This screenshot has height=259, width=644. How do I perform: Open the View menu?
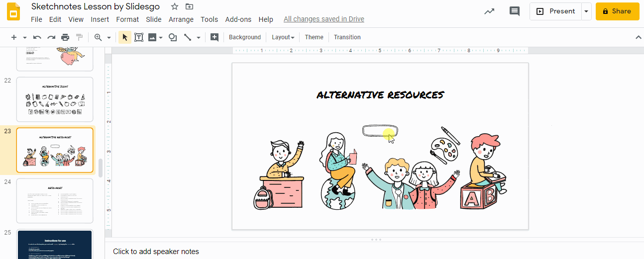tap(76, 19)
